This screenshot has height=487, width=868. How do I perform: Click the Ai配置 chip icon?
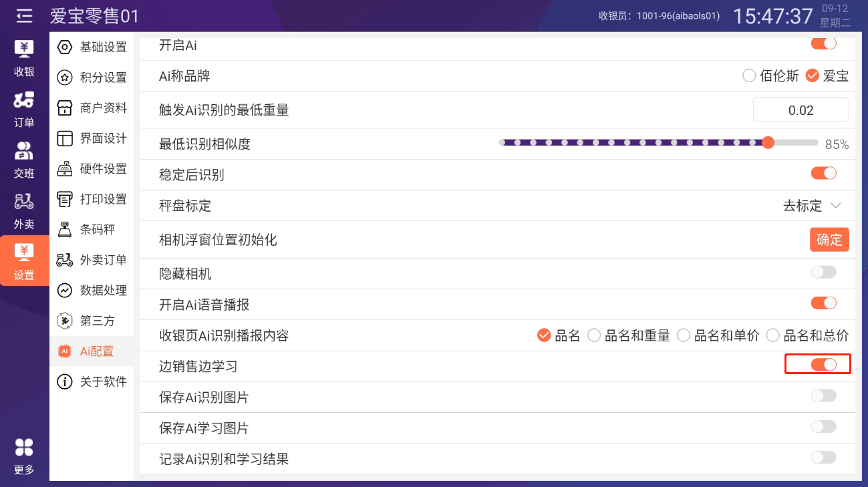[x=65, y=351]
